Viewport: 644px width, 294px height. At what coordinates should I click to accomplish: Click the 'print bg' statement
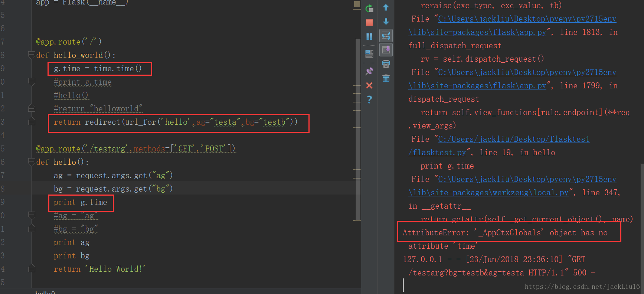point(72,256)
